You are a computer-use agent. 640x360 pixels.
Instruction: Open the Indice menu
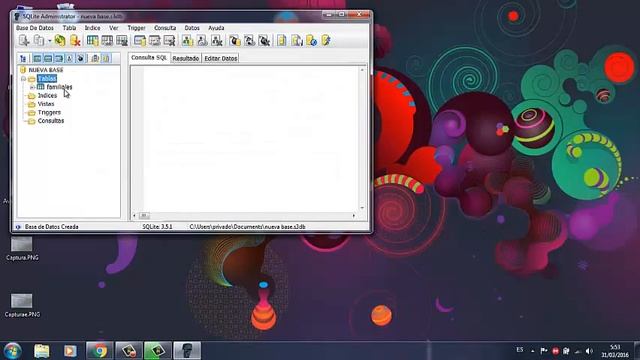(x=92, y=28)
